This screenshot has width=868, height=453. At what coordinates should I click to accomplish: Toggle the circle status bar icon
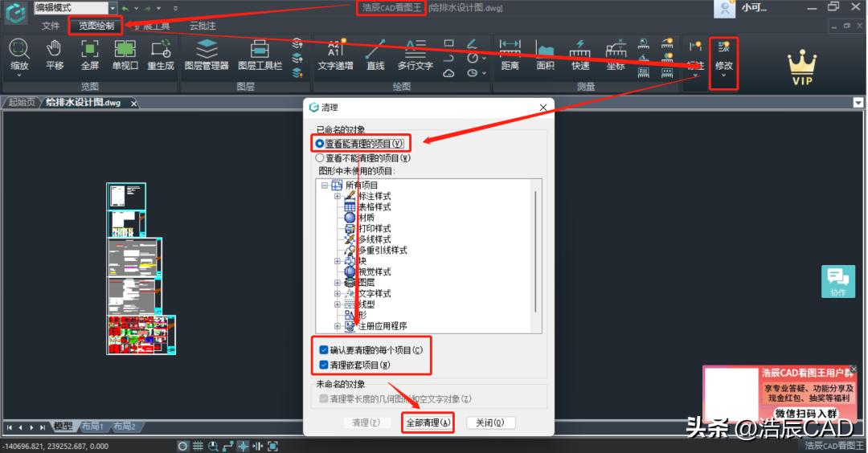coord(182,446)
